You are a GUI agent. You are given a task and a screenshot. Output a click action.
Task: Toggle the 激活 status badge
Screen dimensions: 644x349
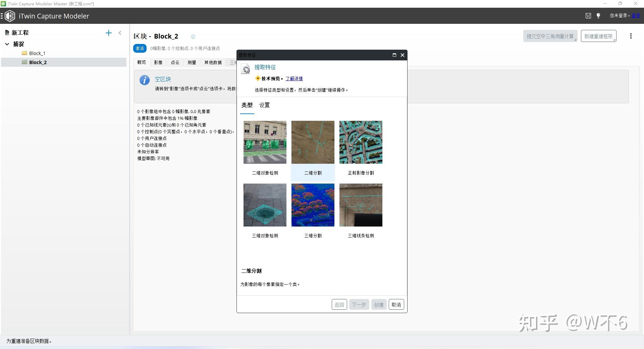click(140, 48)
